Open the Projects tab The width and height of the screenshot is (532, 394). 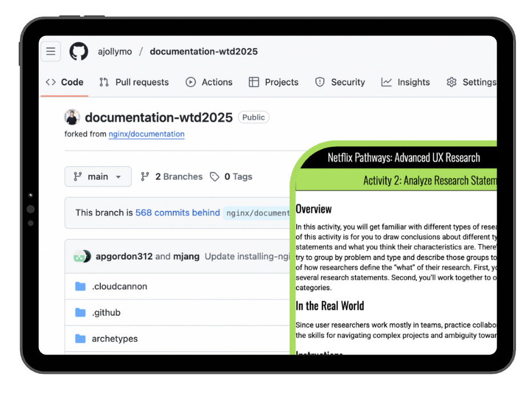pyautogui.click(x=273, y=82)
